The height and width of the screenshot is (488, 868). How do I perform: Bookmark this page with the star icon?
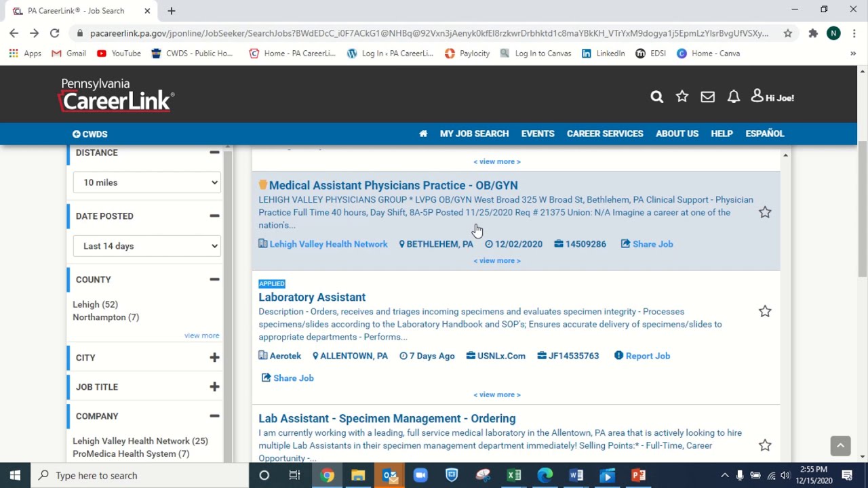(x=787, y=33)
